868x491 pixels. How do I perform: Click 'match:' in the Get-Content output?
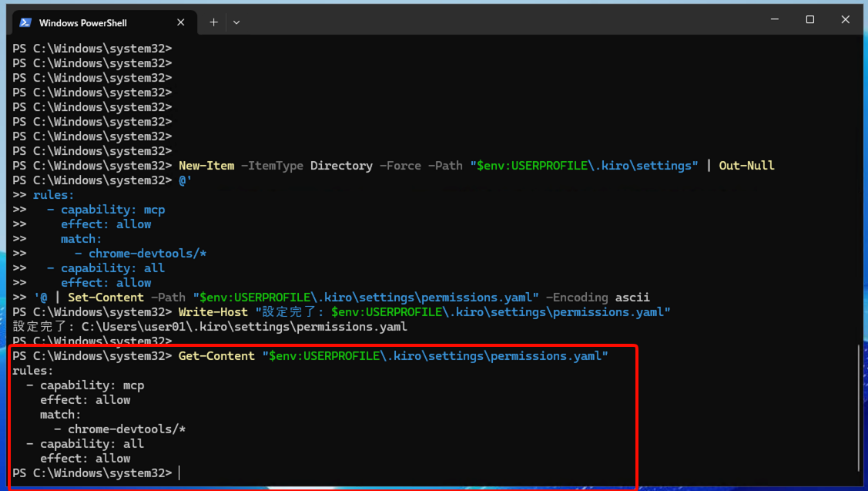point(60,414)
